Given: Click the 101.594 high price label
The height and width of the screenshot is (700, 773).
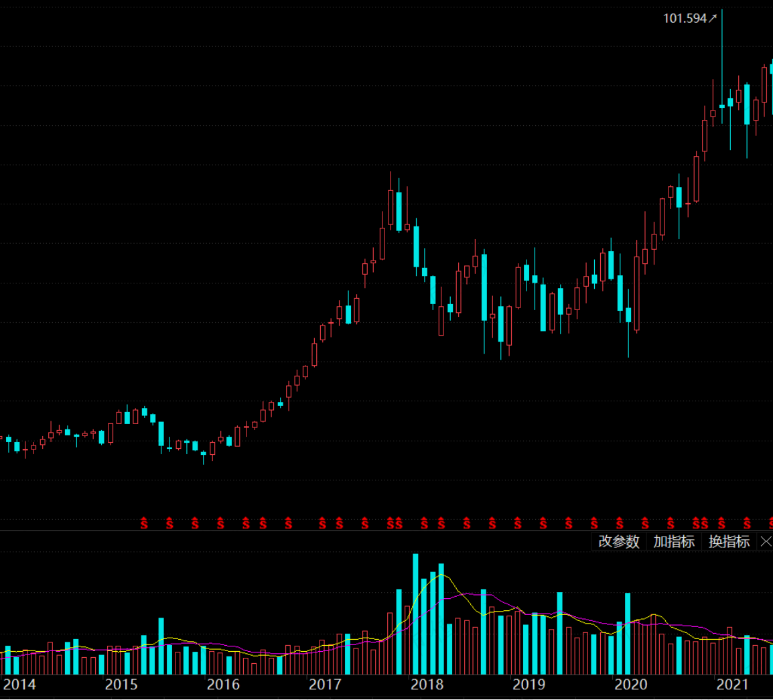Looking at the screenshot, I should (685, 18).
